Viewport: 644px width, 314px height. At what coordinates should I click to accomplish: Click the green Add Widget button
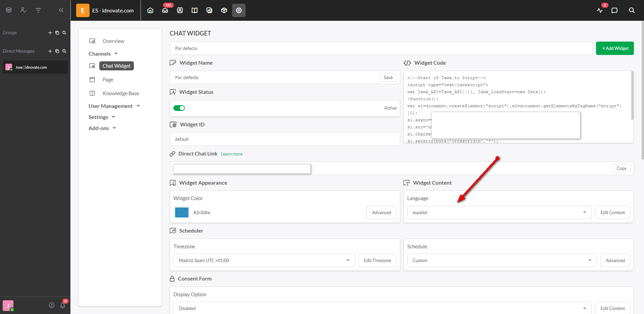pyautogui.click(x=614, y=48)
